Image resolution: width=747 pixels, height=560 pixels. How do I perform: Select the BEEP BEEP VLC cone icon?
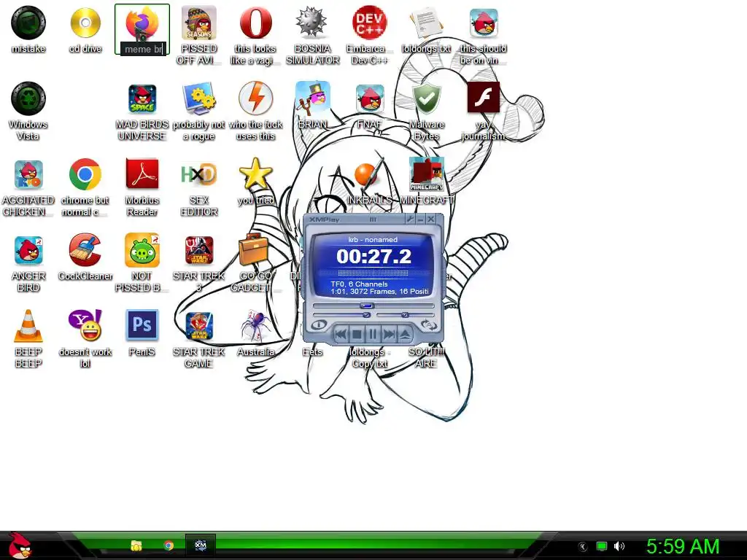pyautogui.click(x=28, y=326)
